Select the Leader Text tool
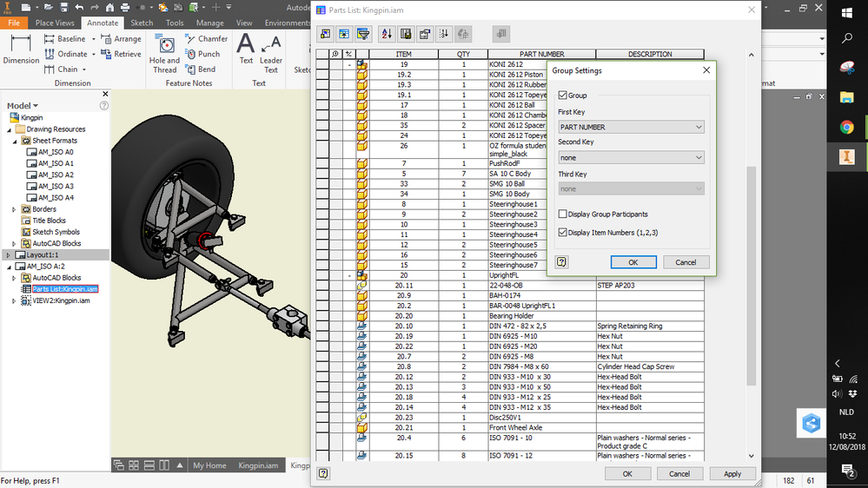Viewport: 868px width, 488px height. click(x=271, y=54)
